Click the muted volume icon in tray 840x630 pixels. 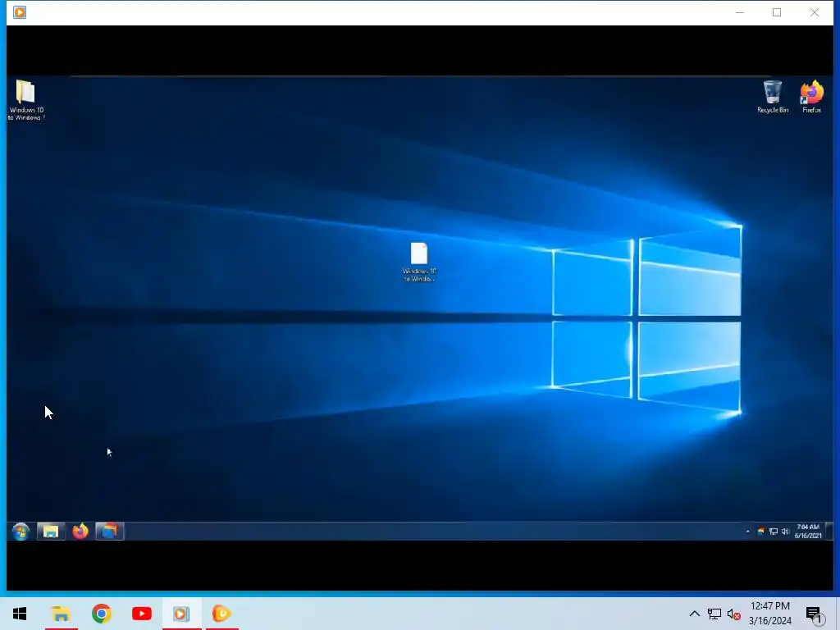(x=734, y=614)
